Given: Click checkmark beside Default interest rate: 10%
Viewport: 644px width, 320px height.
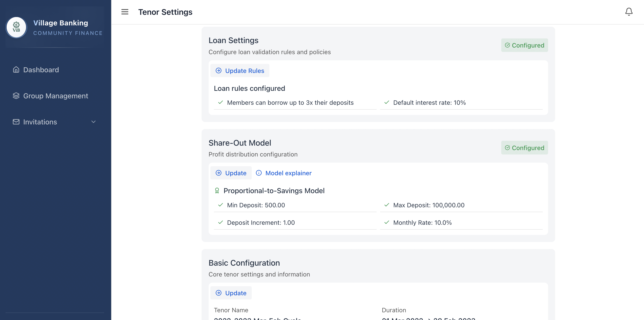Looking at the screenshot, I should 387,103.
